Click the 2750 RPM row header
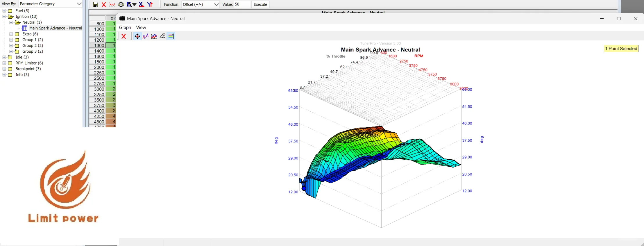 click(97, 83)
